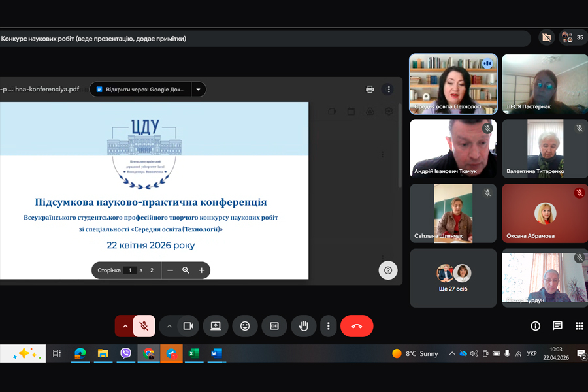
Task: Open Windows Start Copilot sparkle button
Action: click(23, 353)
